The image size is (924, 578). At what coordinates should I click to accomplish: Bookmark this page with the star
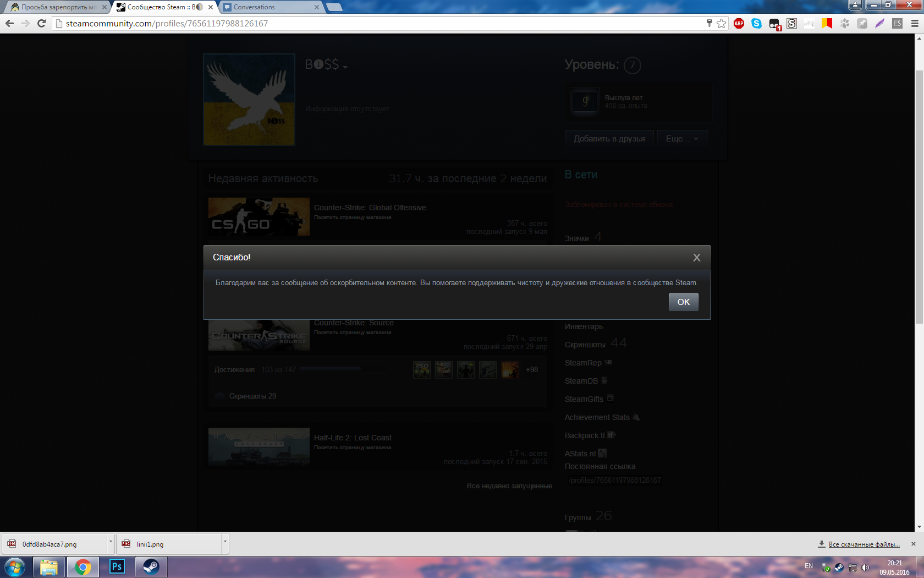(722, 23)
